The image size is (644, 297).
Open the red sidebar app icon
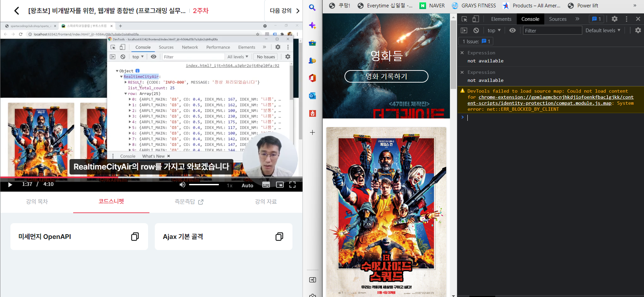click(x=312, y=113)
